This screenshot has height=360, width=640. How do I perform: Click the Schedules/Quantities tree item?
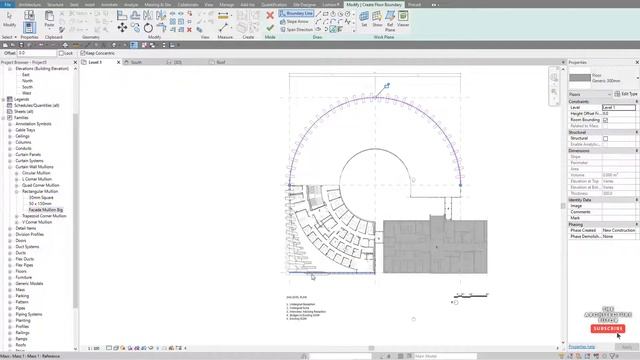pos(37,105)
